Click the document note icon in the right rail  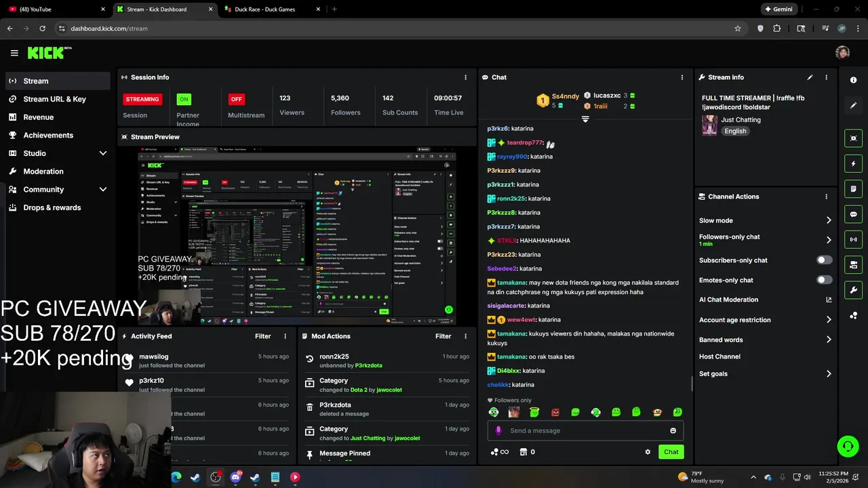coord(853,188)
